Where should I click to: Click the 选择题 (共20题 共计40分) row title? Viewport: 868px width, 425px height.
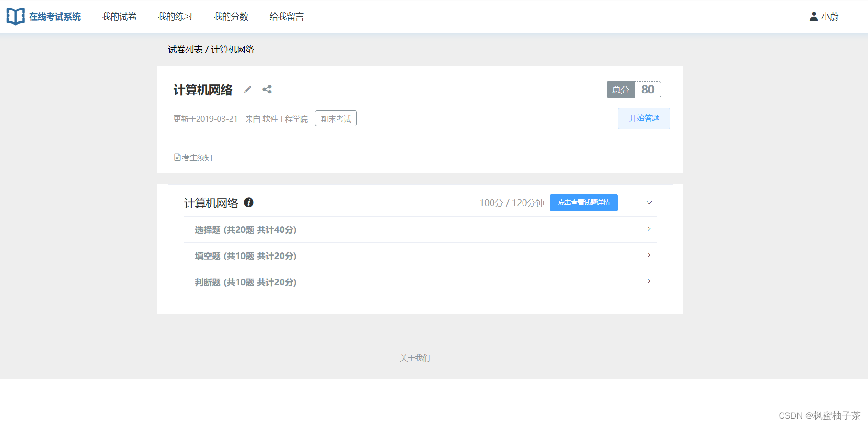point(246,230)
